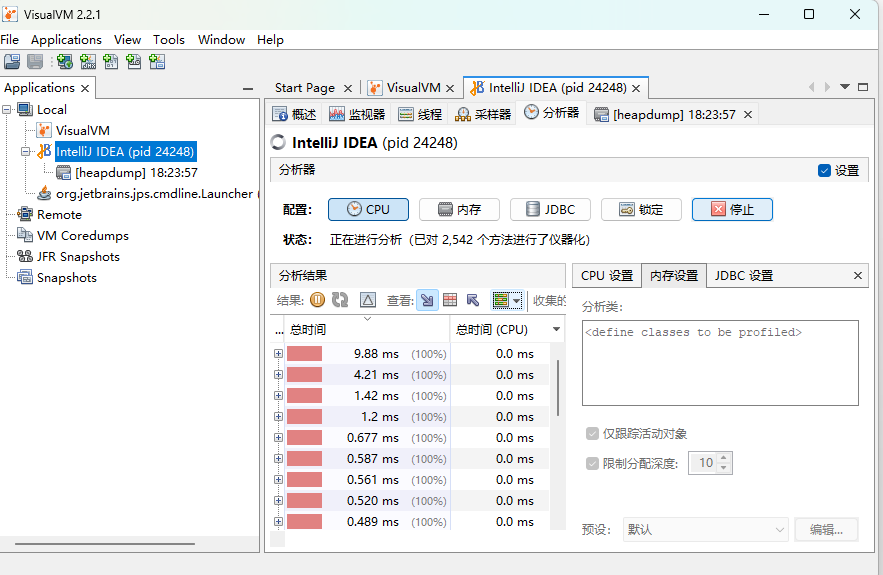Expand the 4.21 ms results row

pos(278,375)
